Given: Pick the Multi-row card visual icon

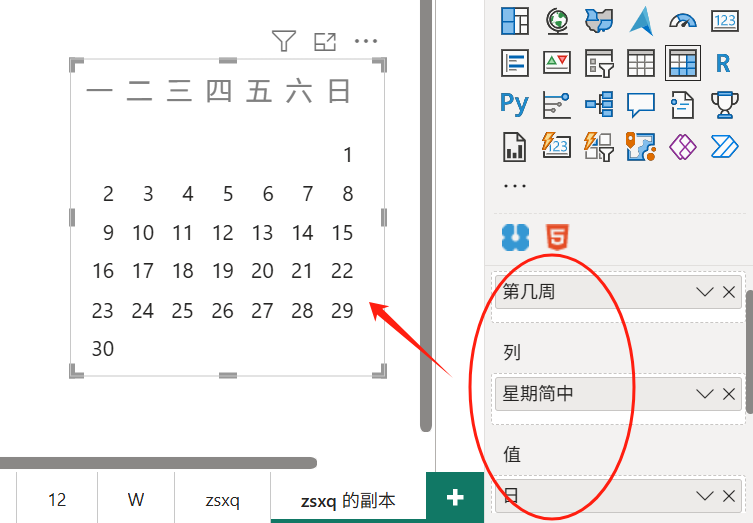Looking at the screenshot, I should [515, 63].
